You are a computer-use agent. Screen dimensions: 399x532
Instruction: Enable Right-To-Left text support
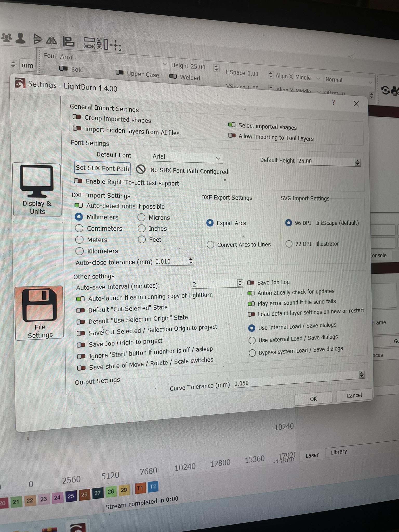point(78,181)
